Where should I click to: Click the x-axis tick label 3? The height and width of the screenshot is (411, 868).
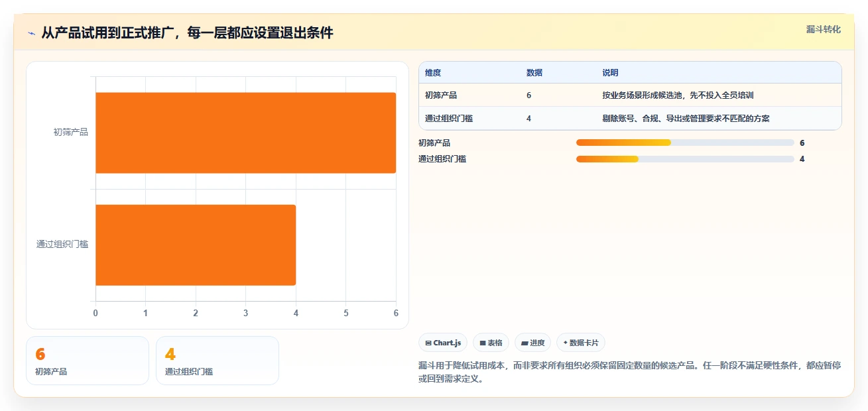tap(246, 313)
